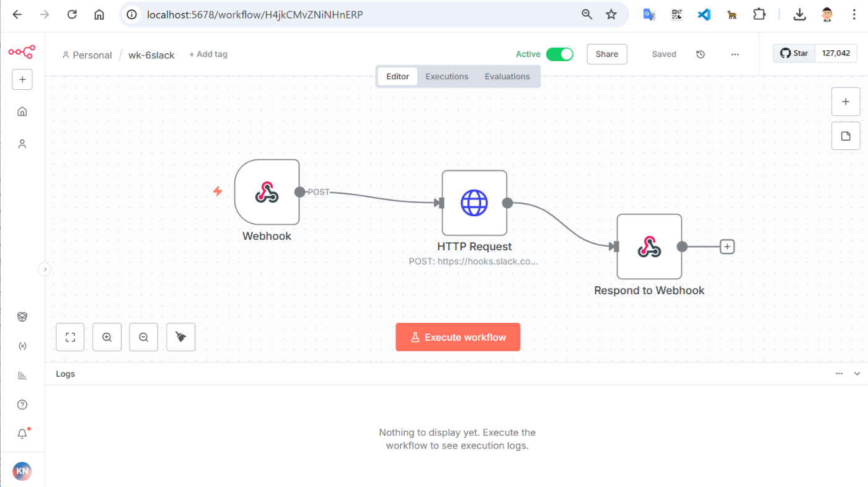Select the Respond to Webhook node
This screenshot has height=487, width=868.
[x=649, y=247]
